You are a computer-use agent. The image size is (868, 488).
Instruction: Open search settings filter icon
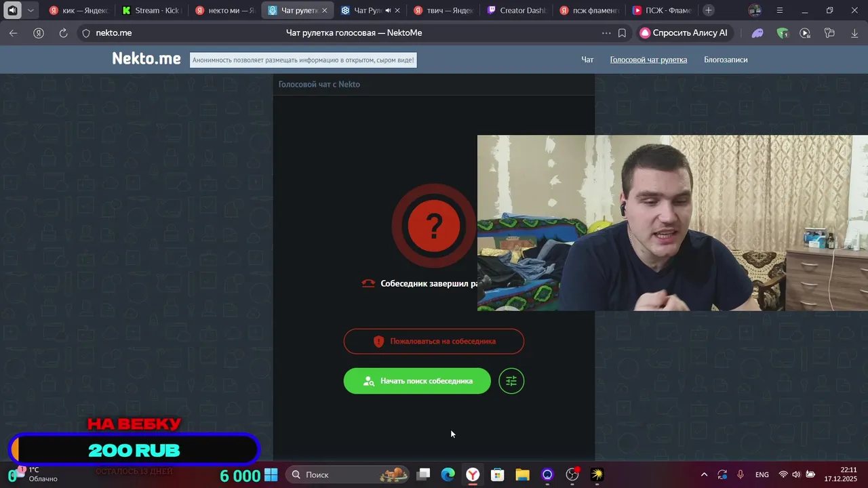511,381
